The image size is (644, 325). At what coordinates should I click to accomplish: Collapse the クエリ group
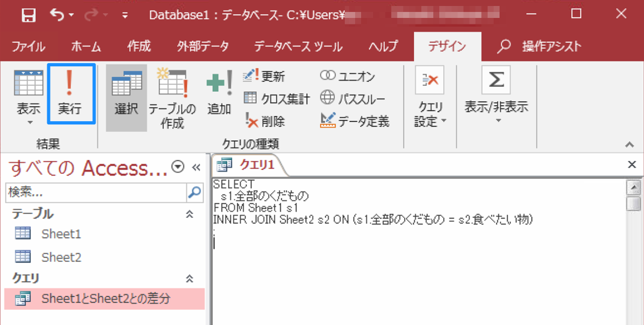(x=190, y=279)
